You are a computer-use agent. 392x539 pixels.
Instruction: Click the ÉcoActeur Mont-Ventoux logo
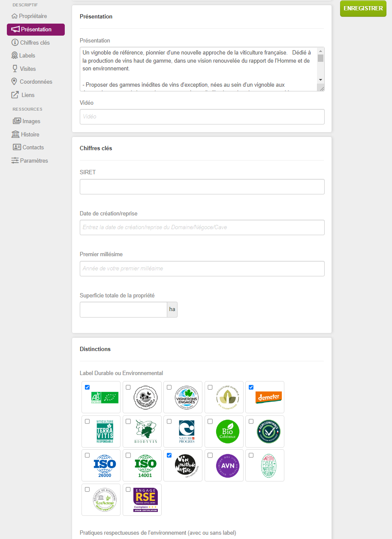coord(105,500)
